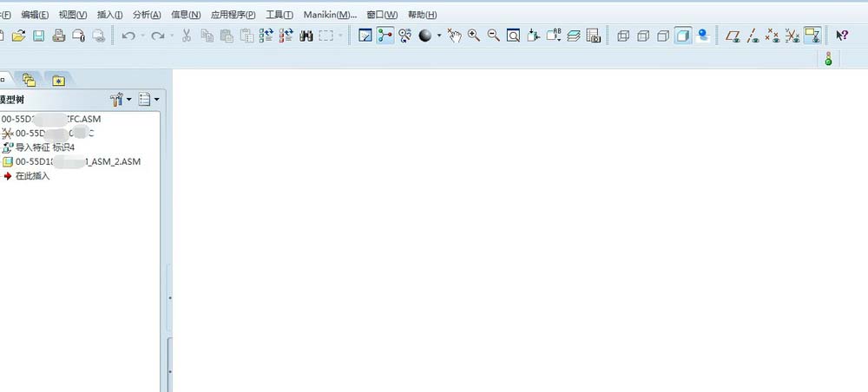868x392 pixels.
Task: Open the Manikin(M) menu
Action: tap(330, 15)
